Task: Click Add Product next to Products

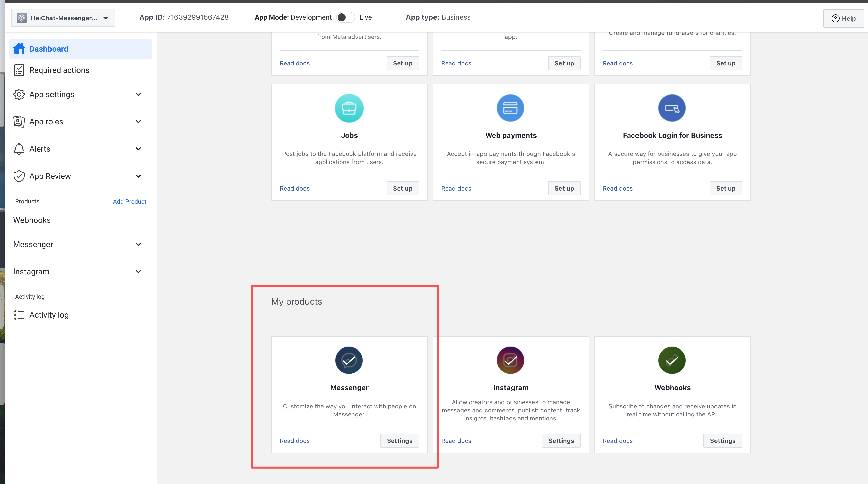Action: click(129, 201)
